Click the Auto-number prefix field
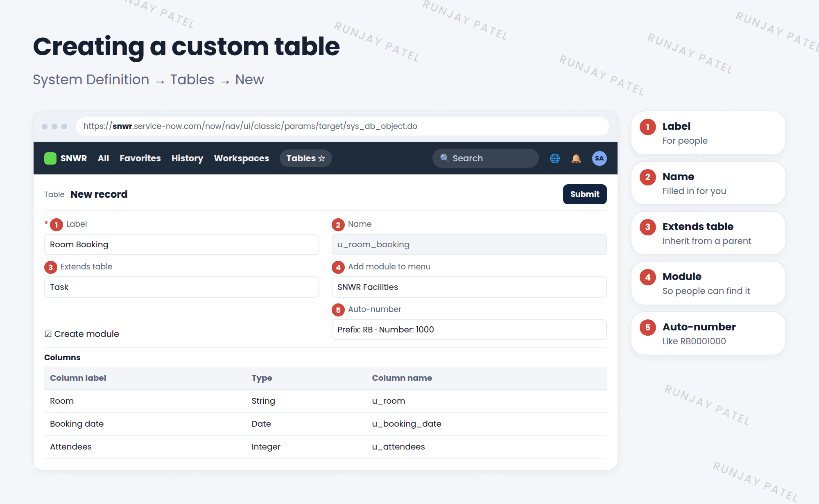 click(469, 330)
